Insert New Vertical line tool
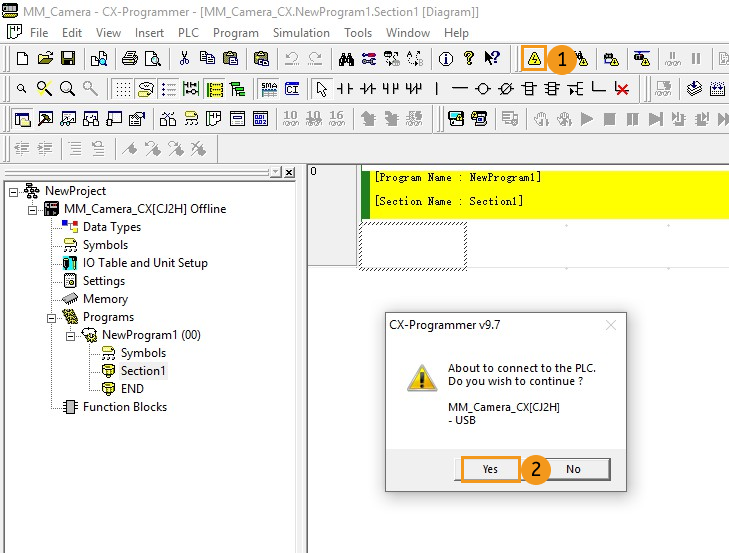Image resolution: width=729 pixels, height=553 pixels. (437, 89)
